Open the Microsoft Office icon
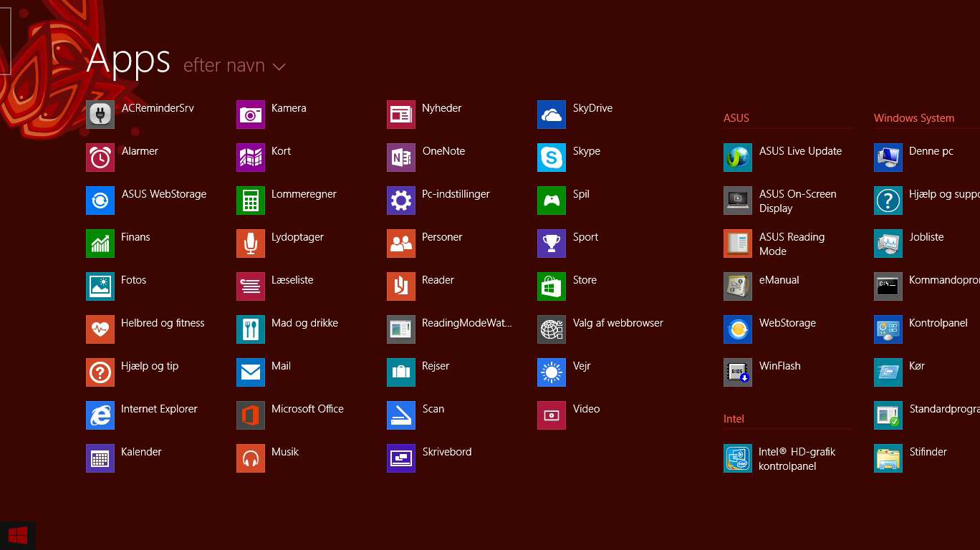Screen dimensions: 980x550 [x=251, y=415]
